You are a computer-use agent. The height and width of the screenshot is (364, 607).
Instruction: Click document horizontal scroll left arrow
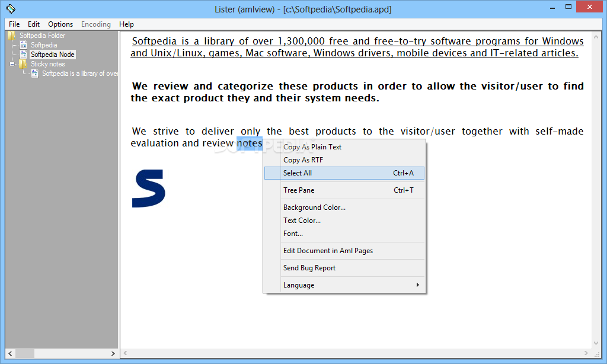pyautogui.click(x=125, y=353)
